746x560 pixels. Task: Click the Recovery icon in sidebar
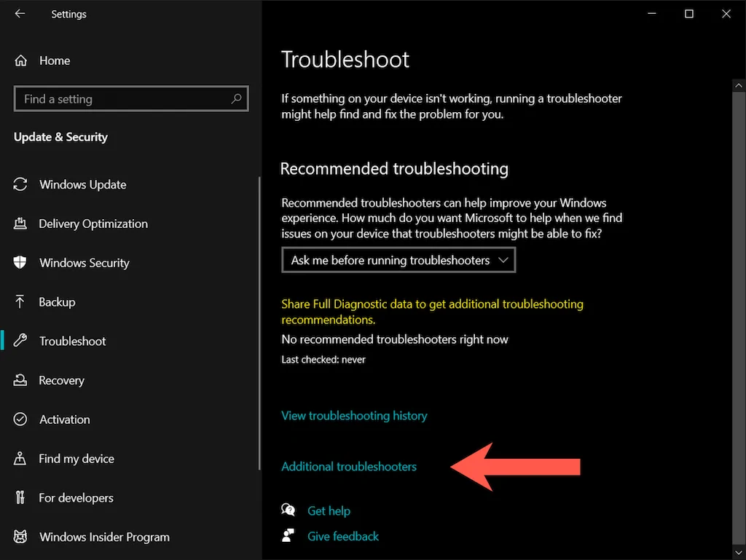[20, 381]
